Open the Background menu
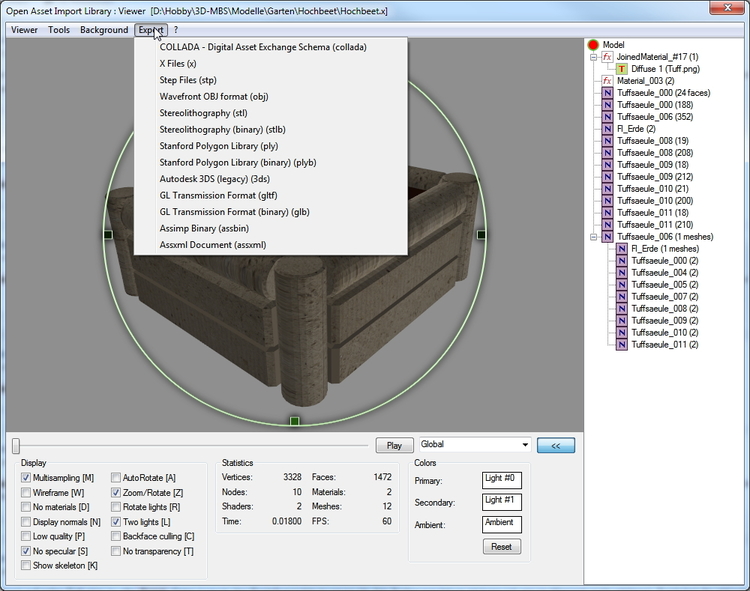This screenshot has height=591, width=750. 104,30
